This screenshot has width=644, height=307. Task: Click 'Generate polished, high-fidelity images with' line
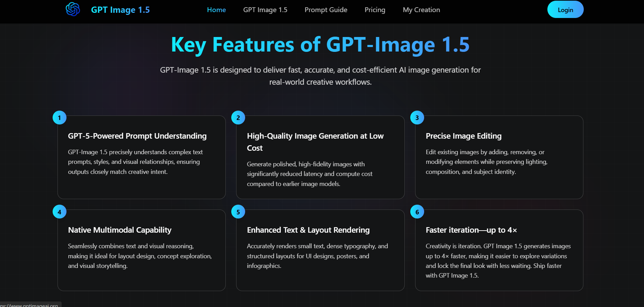pyautogui.click(x=306, y=164)
